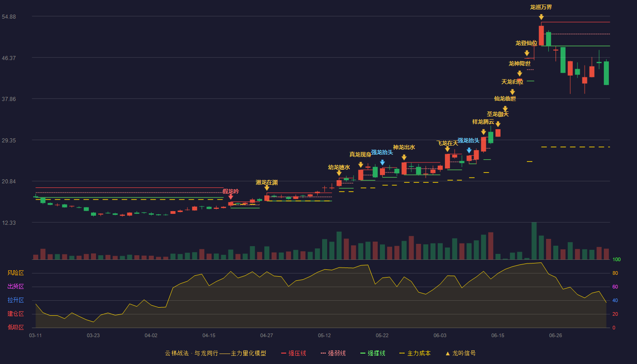
Task: Select the arrow marker under 飞龙在天
Action: pos(447,149)
